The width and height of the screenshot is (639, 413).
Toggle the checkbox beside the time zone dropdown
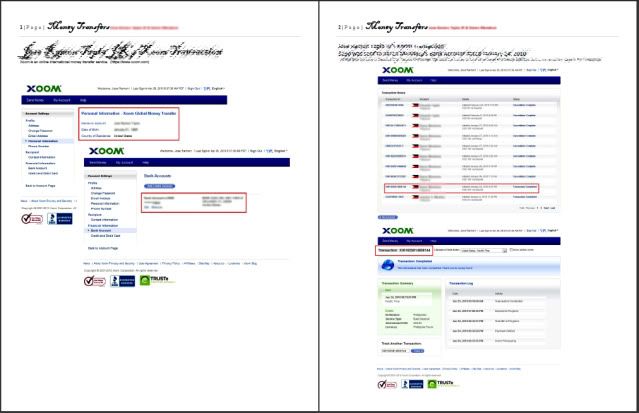(x=510, y=249)
